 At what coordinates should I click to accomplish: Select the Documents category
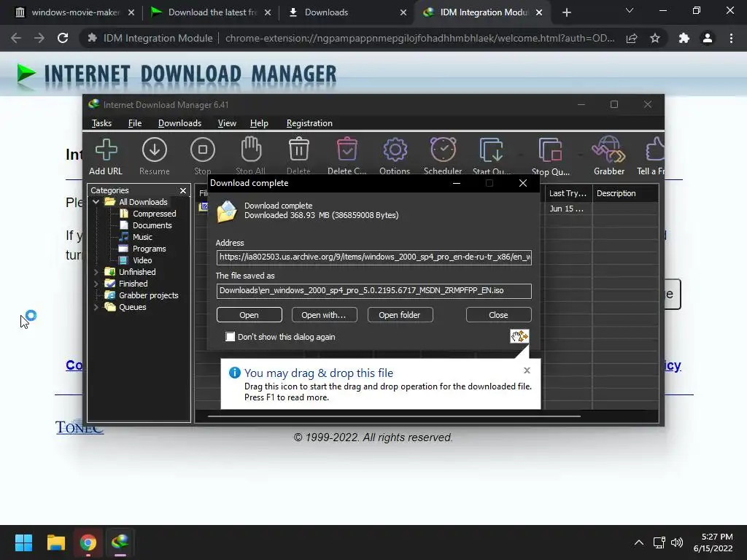tap(152, 225)
